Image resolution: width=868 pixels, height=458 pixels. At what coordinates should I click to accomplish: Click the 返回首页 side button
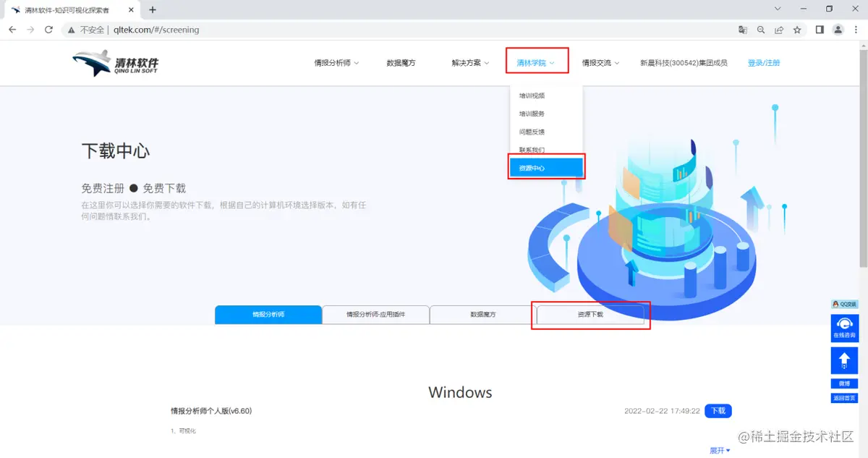(x=844, y=398)
